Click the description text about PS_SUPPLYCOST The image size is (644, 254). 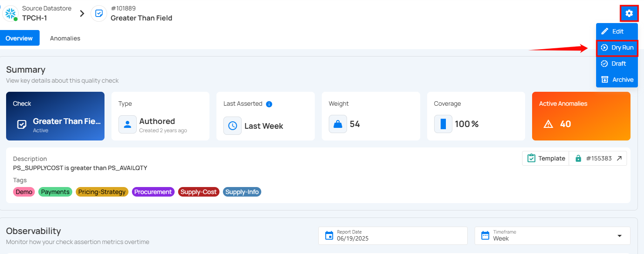coord(80,168)
